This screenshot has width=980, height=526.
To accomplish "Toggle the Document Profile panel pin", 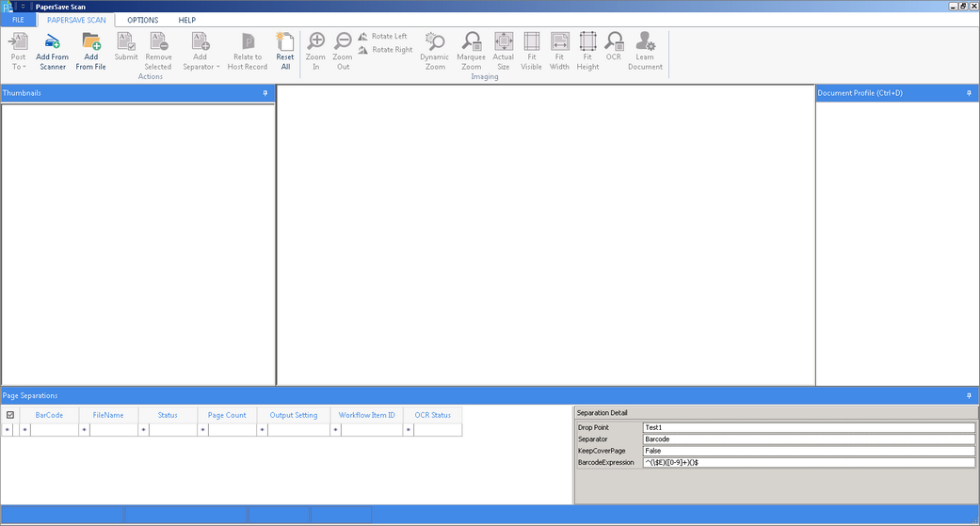I will pyautogui.click(x=969, y=94).
